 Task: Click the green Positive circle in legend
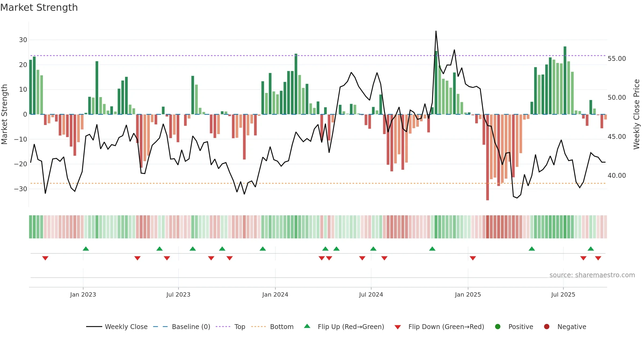(498, 327)
